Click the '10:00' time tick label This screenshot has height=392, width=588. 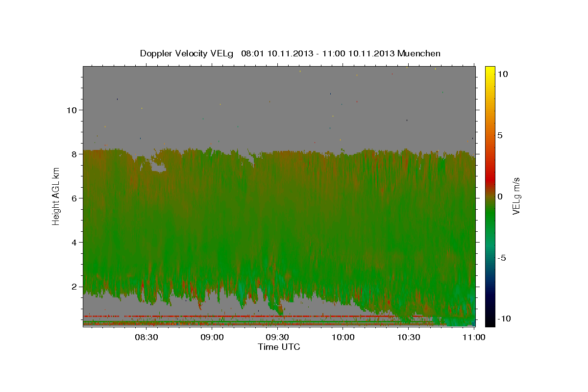(343, 337)
